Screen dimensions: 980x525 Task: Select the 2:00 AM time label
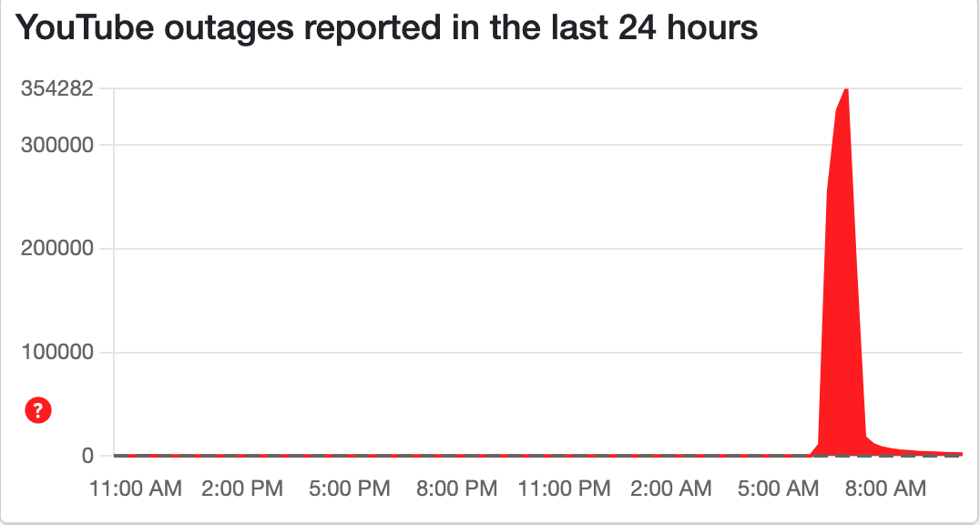pyautogui.click(x=671, y=489)
